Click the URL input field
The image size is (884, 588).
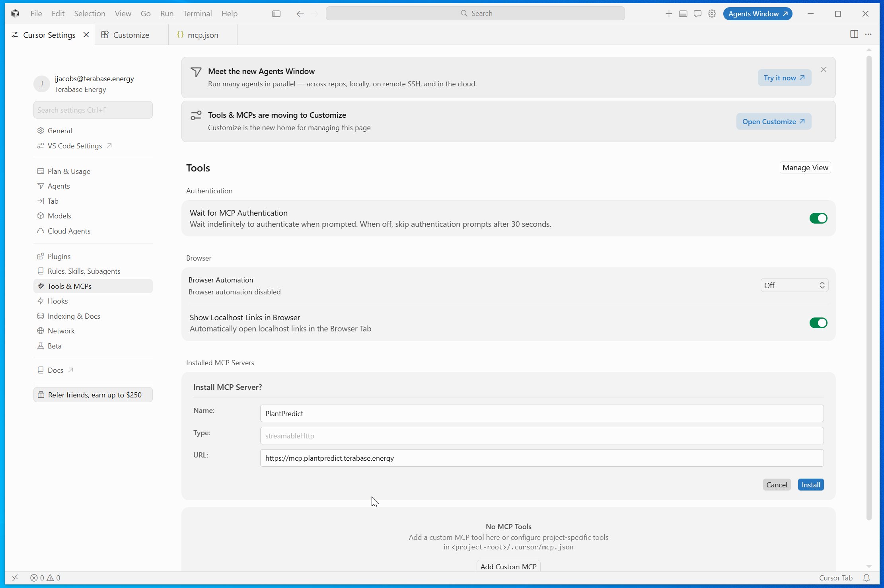pos(542,458)
